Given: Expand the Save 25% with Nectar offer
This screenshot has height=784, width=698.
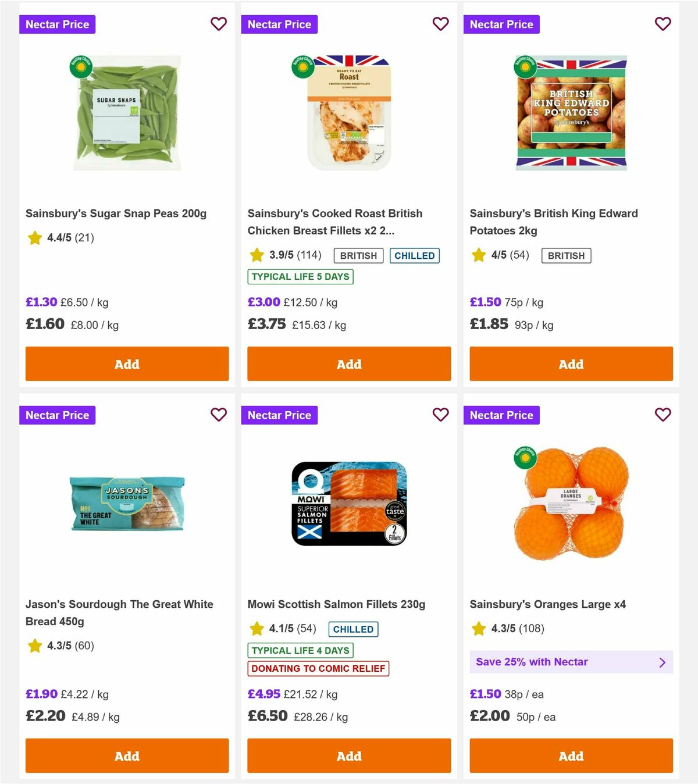Looking at the screenshot, I should (x=571, y=662).
